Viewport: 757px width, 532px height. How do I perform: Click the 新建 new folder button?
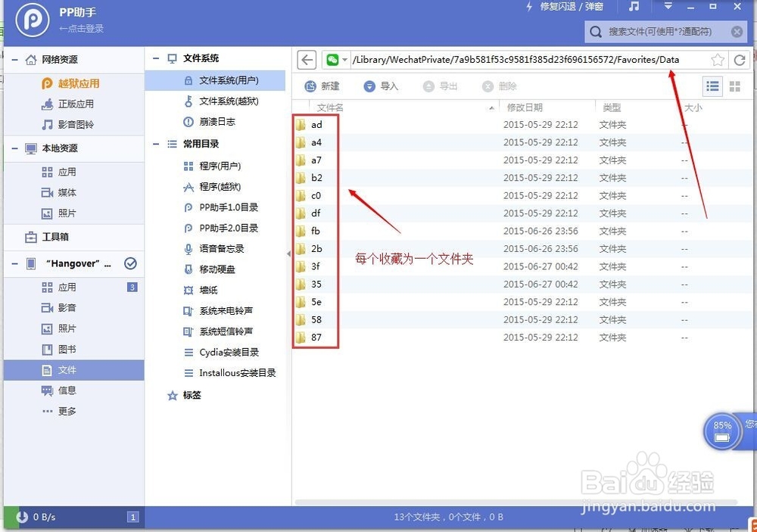tap(324, 86)
